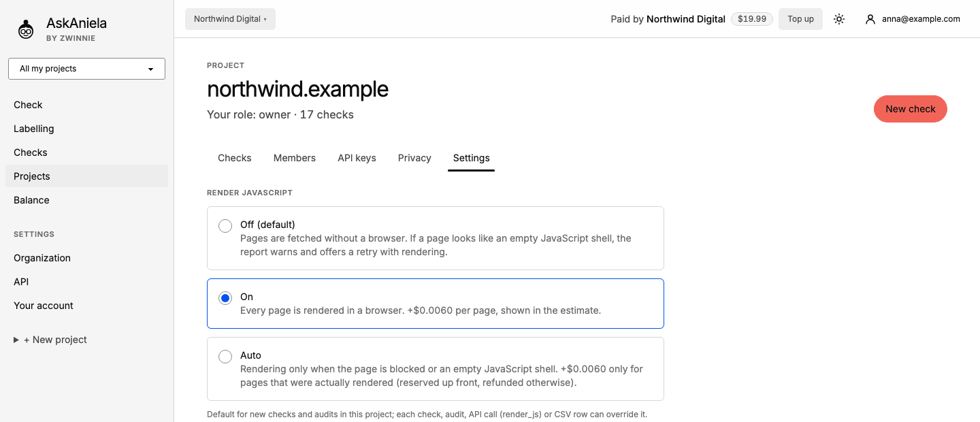Viewport: 980px width, 422px height.
Task: Switch to the Members tab
Action: [295, 158]
